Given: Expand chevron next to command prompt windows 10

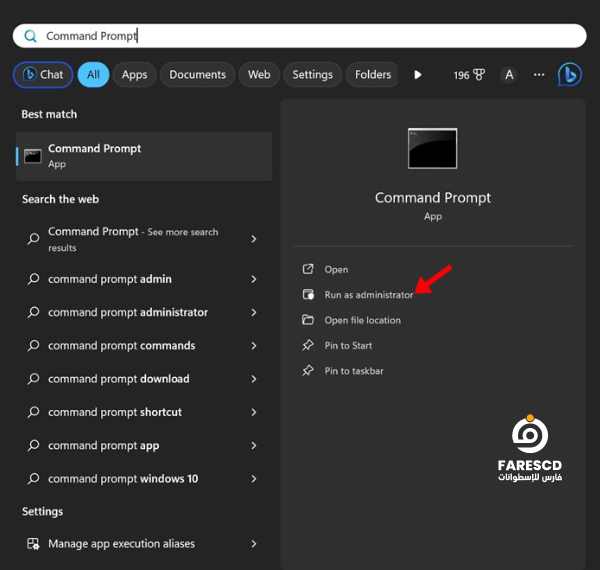Looking at the screenshot, I should click(x=254, y=479).
